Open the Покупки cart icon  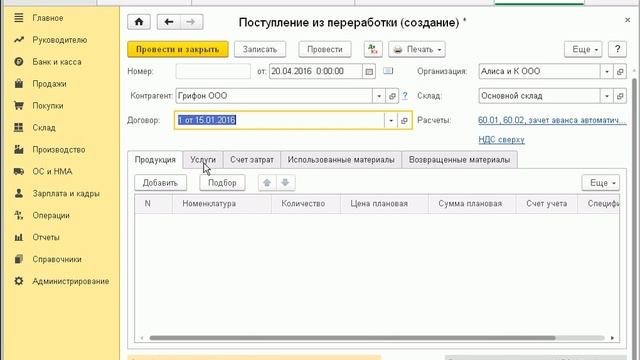19,106
